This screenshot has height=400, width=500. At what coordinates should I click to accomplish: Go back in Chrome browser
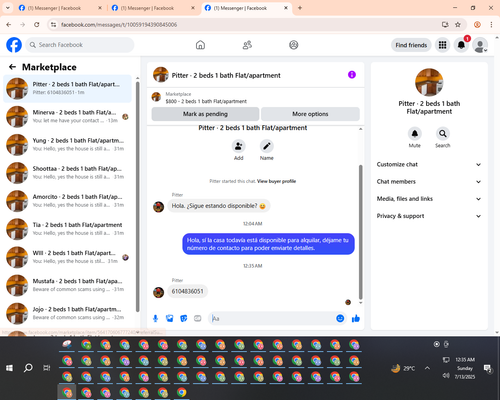point(9,25)
